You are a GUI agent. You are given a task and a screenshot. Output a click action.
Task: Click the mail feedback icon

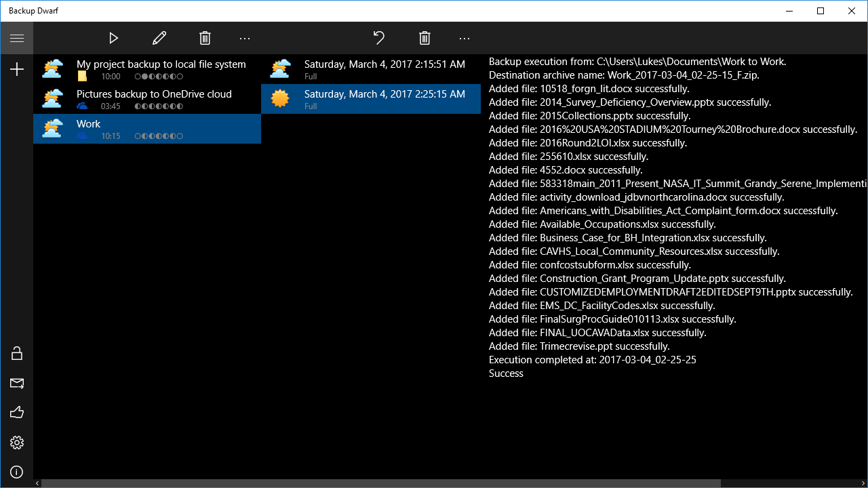16,384
